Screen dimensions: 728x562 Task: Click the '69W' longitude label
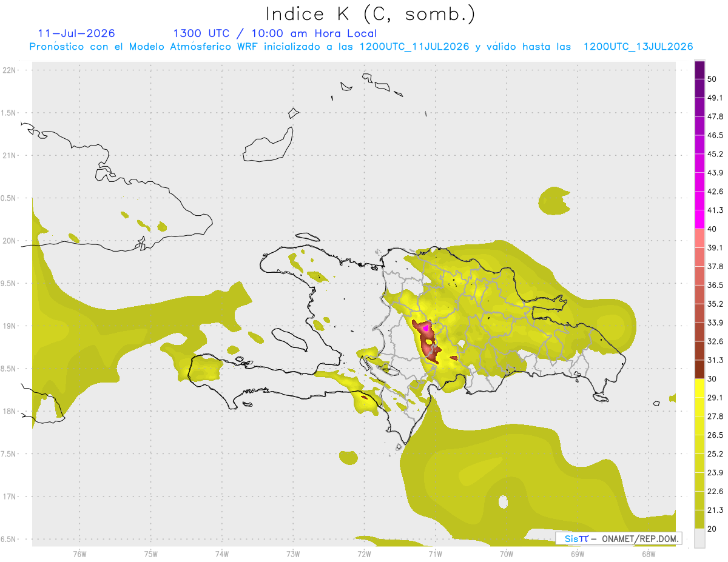click(578, 555)
